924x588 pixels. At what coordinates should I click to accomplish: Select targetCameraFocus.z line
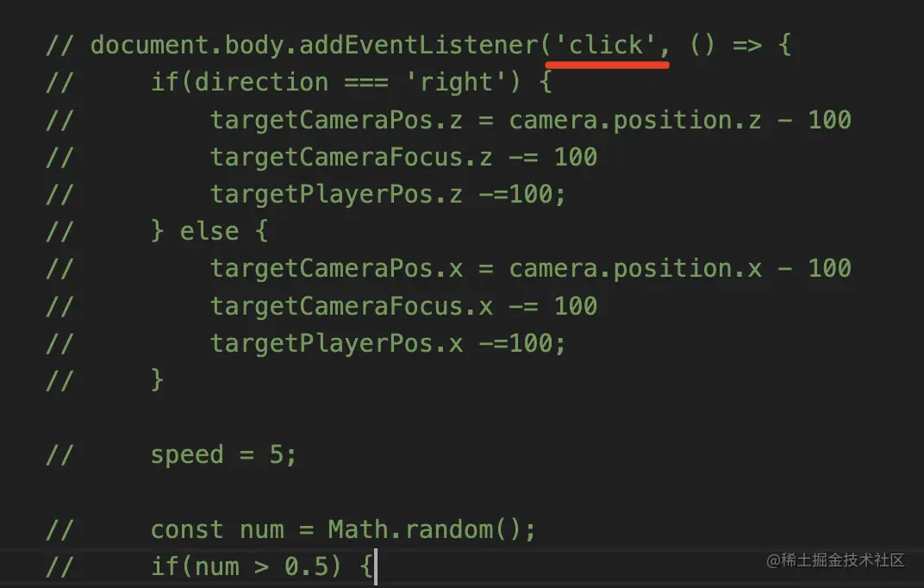pyautogui.click(x=403, y=157)
